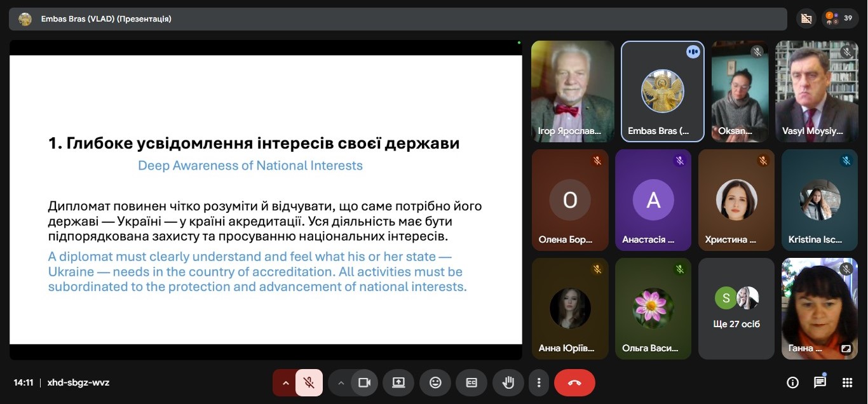Screen dimensions: 868x404
Task: Expand the 'Ще 27 осіб' tile
Action: (x=736, y=309)
